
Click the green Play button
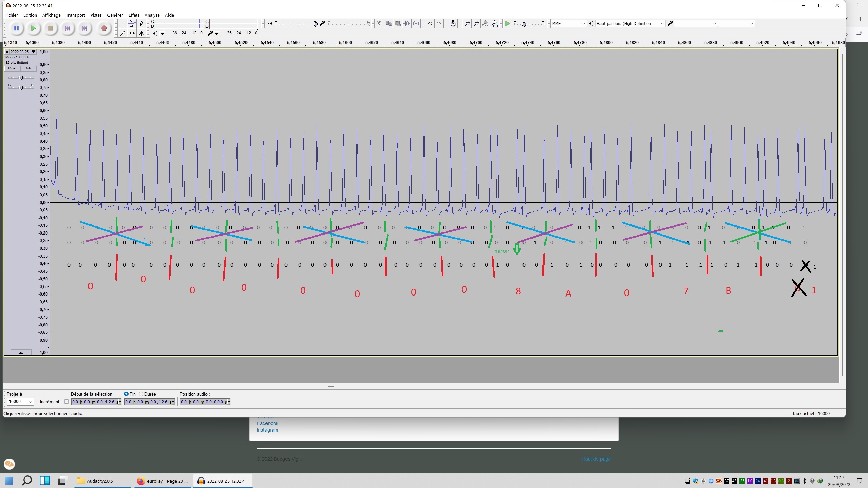[x=33, y=28]
